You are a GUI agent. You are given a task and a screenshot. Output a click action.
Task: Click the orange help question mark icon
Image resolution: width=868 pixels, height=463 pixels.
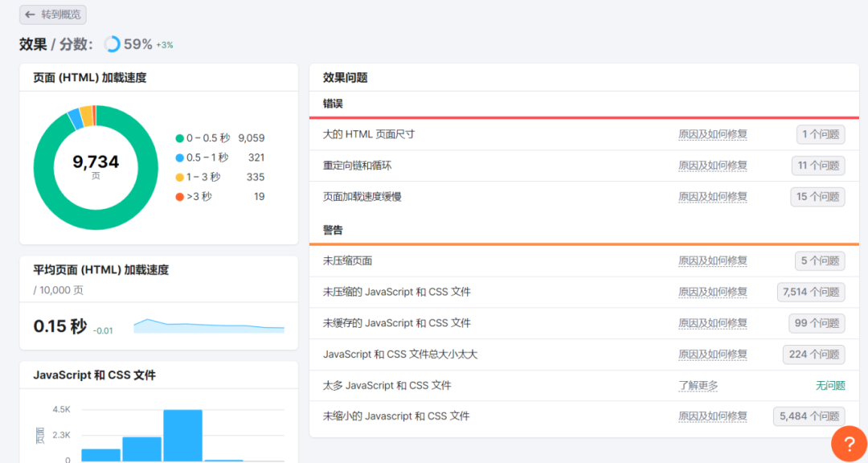pyautogui.click(x=849, y=443)
